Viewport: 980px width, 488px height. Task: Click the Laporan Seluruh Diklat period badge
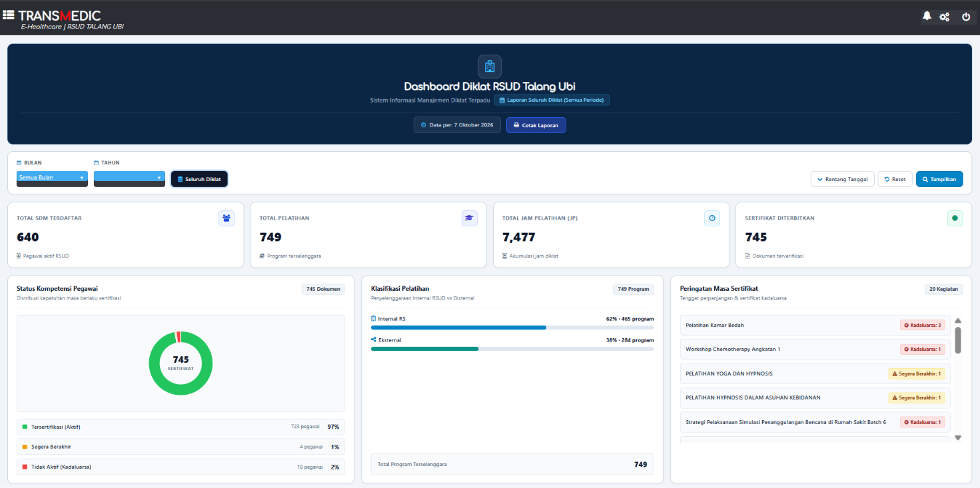click(552, 100)
